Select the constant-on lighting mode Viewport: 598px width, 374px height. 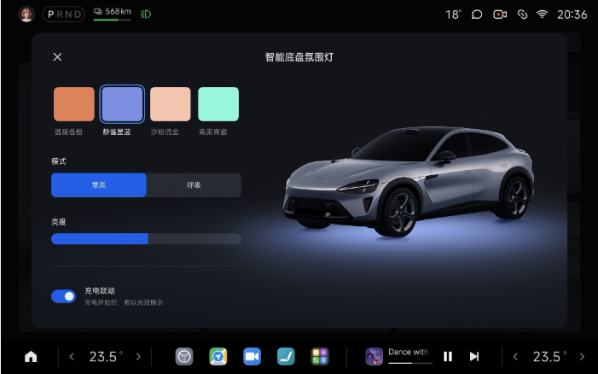tap(99, 185)
